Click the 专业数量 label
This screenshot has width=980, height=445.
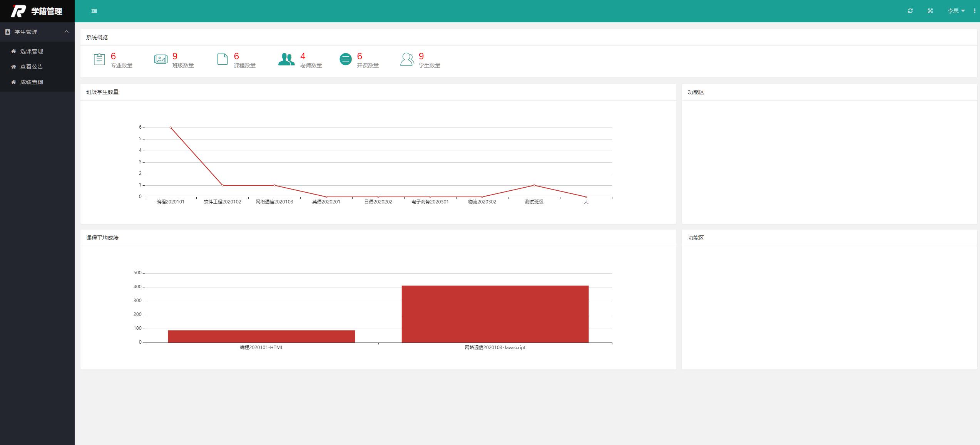click(x=122, y=65)
